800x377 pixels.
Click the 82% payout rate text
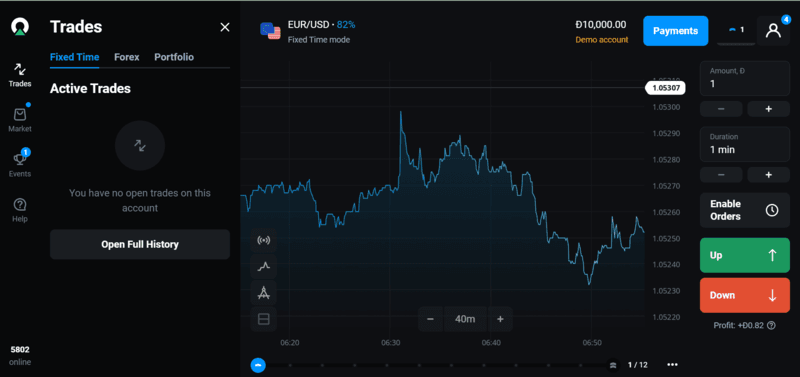click(346, 24)
